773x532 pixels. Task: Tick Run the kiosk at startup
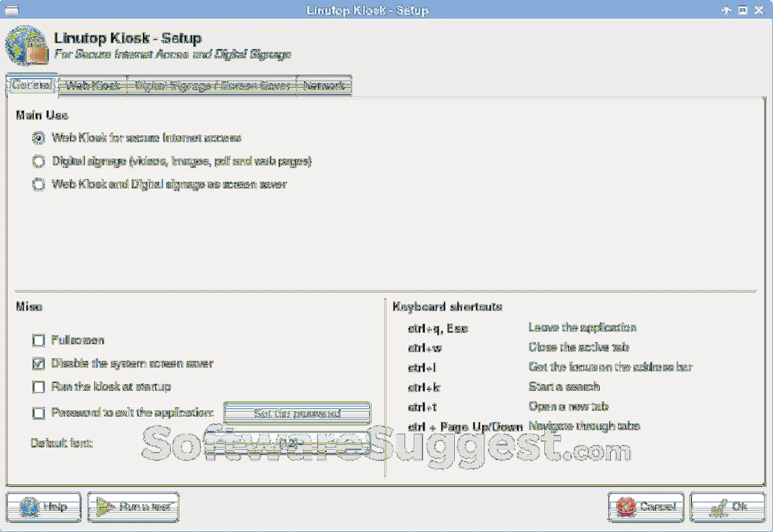click(x=39, y=386)
